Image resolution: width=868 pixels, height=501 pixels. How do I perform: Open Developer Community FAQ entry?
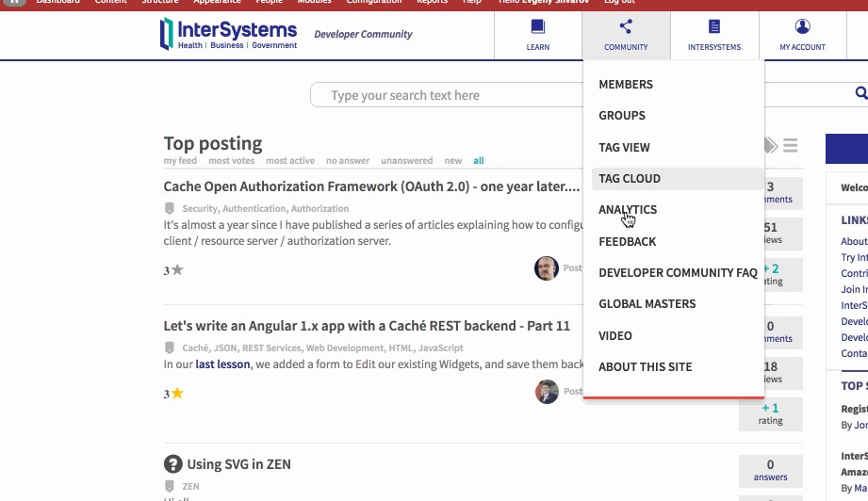point(678,273)
